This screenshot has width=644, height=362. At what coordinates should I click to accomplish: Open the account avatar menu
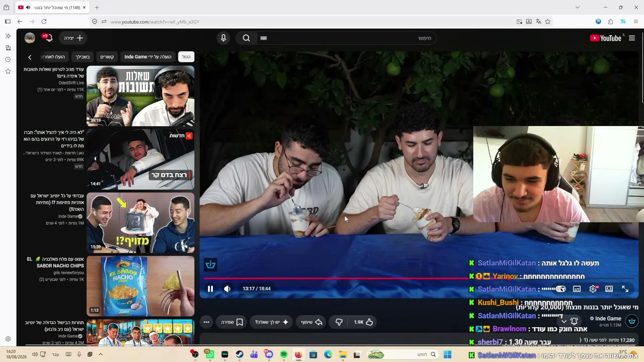(x=30, y=38)
